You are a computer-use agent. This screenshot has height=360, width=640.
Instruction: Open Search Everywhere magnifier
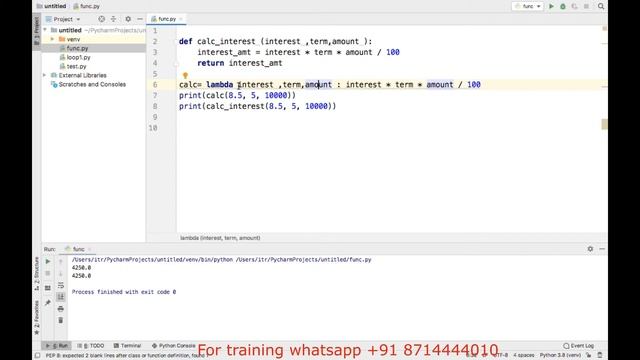tap(601, 6)
